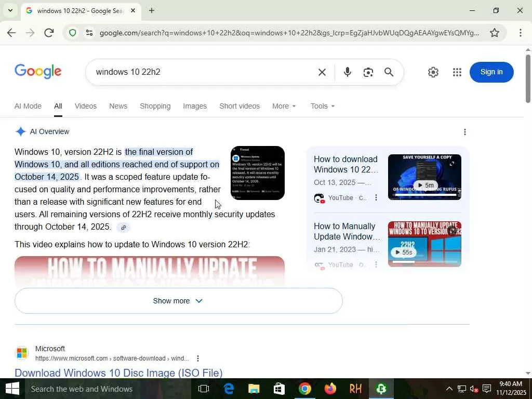Switch to Videos results tab
The height and width of the screenshot is (399, 532).
(x=86, y=106)
